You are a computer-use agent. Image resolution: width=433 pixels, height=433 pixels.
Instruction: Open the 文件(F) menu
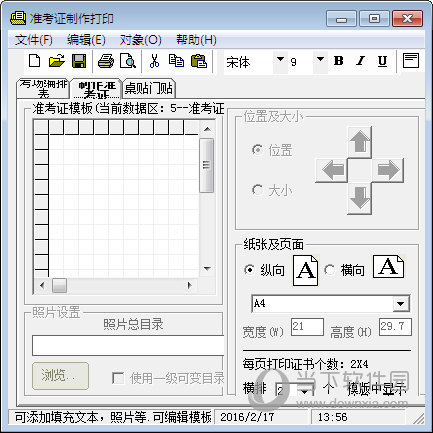[34, 40]
